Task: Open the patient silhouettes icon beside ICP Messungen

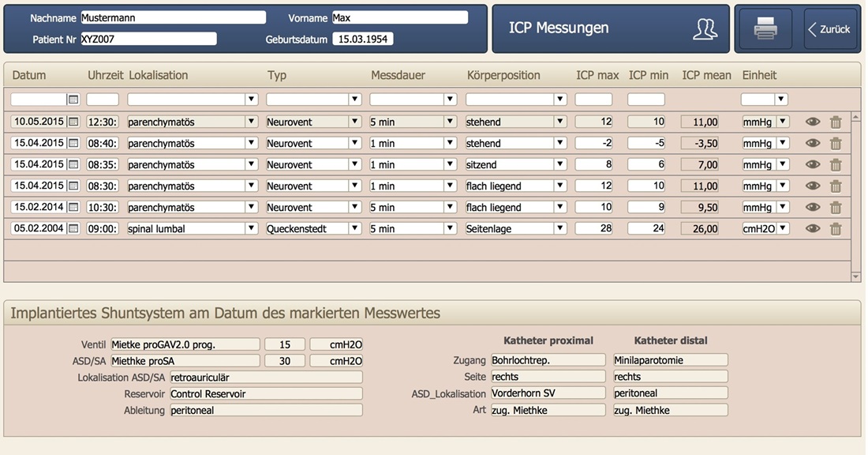Action: 705,28
